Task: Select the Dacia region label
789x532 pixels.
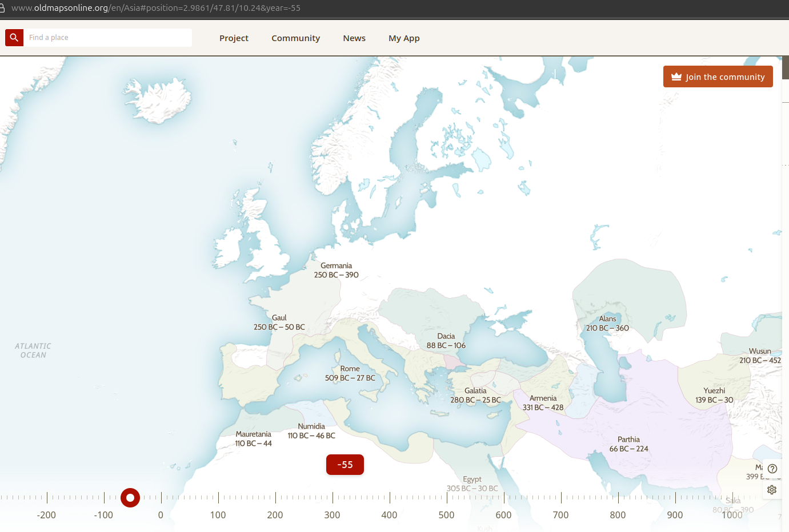Action: [x=446, y=341]
